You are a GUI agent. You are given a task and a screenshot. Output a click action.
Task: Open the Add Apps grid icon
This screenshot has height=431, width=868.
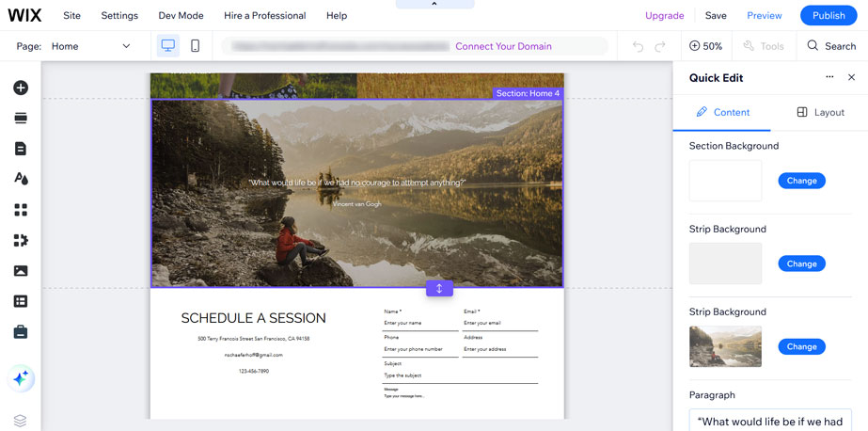pyautogui.click(x=21, y=210)
